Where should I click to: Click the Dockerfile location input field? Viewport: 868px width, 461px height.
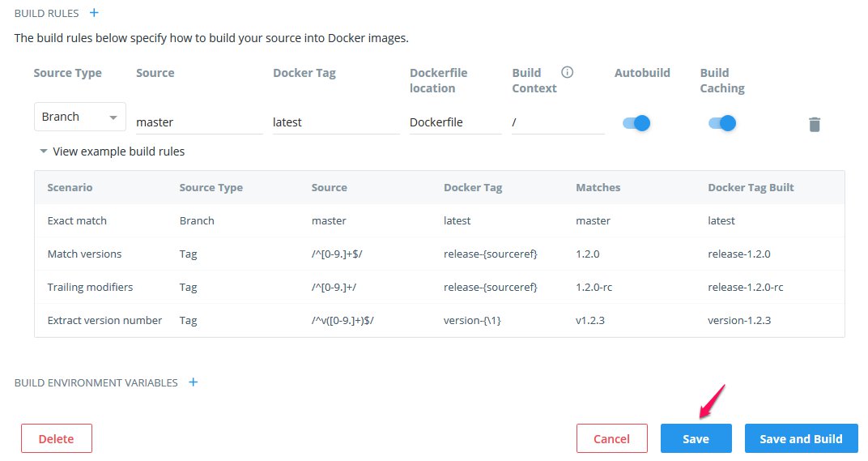point(455,122)
